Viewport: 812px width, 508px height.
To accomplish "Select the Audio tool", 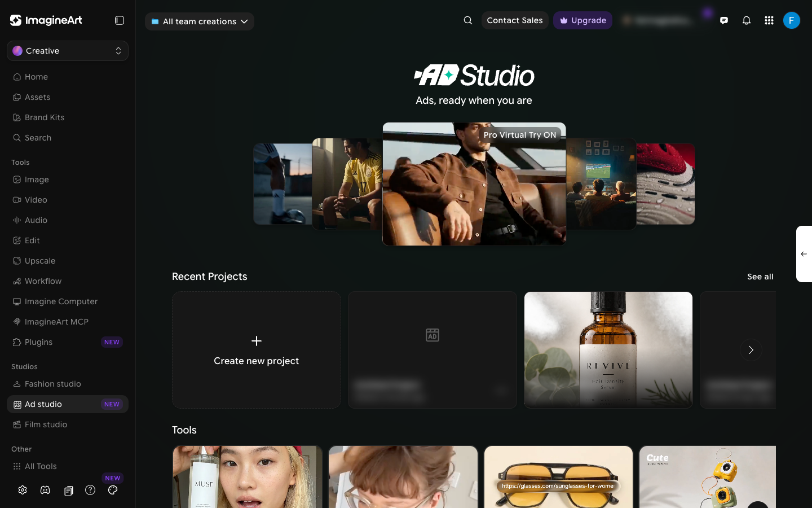I will pyautogui.click(x=68, y=220).
